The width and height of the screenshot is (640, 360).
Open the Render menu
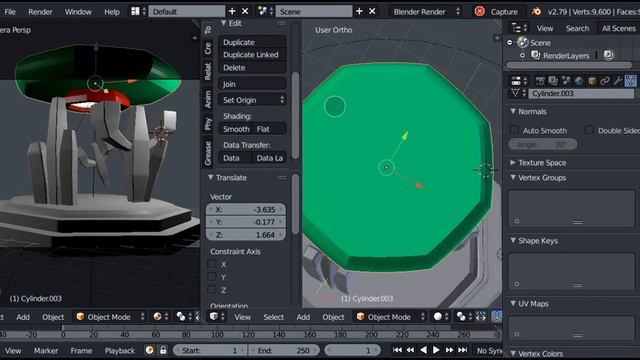coord(40,11)
